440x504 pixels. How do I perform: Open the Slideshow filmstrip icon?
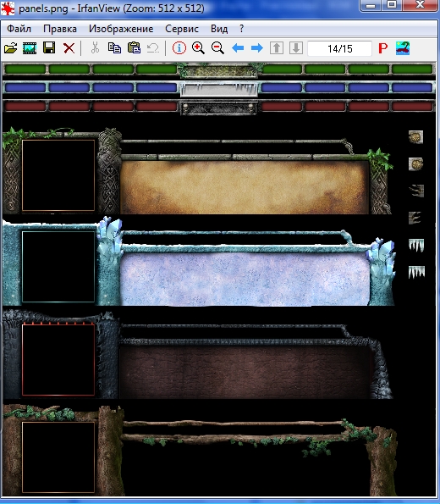(30, 48)
